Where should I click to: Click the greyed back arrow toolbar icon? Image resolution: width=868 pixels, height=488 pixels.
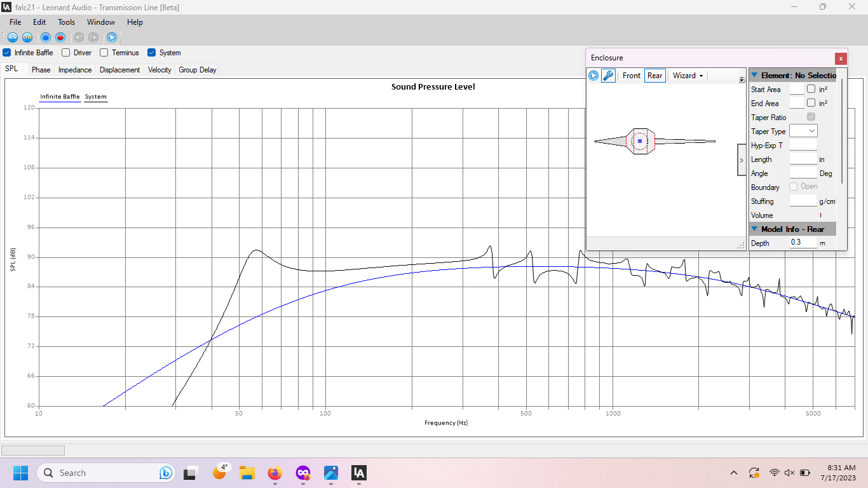[x=79, y=37]
